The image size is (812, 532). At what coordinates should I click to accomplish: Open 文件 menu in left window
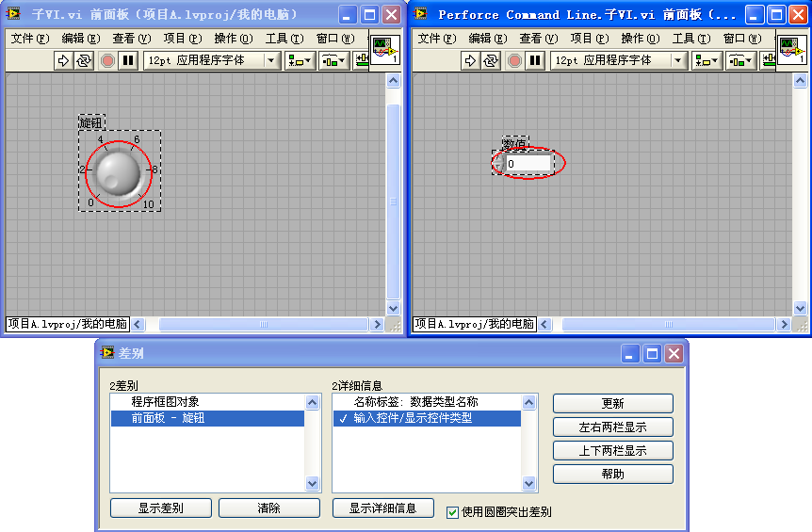(x=28, y=39)
